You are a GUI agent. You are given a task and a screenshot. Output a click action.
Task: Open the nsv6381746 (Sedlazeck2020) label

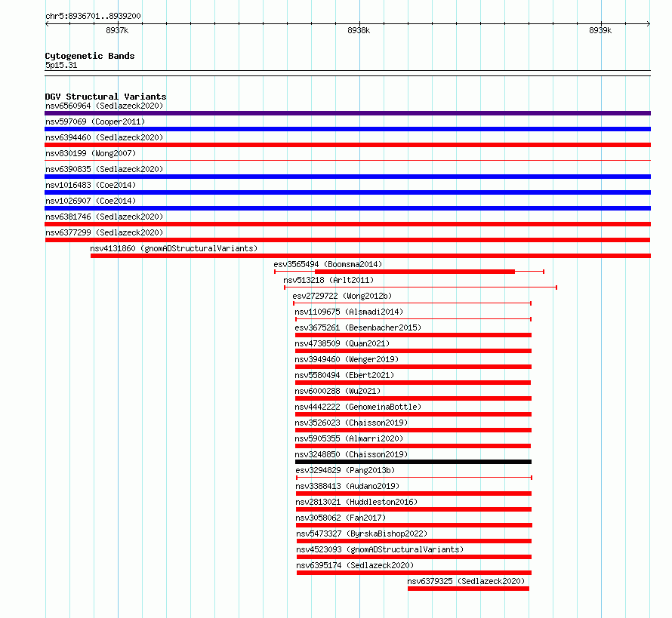tap(104, 217)
